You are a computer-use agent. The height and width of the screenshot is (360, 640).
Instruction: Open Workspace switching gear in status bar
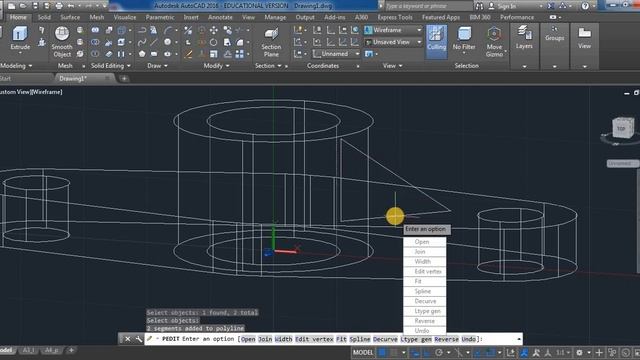coord(579,352)
